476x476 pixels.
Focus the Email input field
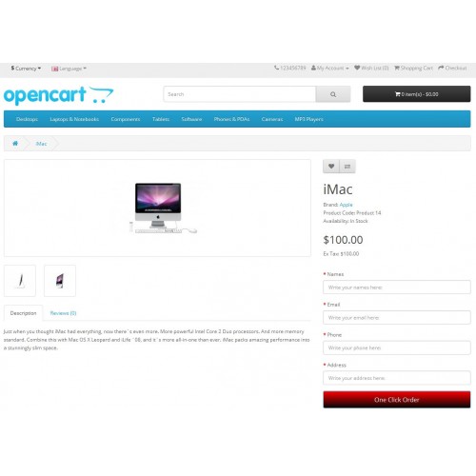pos(397,317)
